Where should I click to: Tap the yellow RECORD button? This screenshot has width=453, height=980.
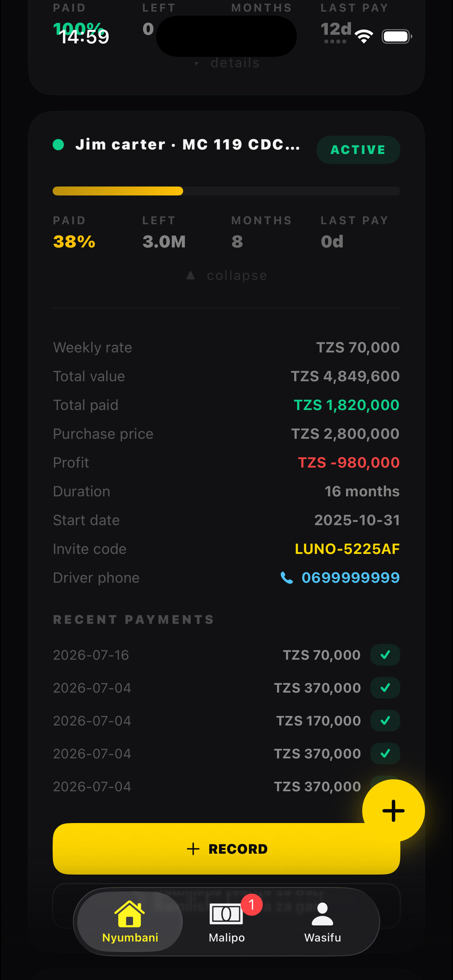226,848
